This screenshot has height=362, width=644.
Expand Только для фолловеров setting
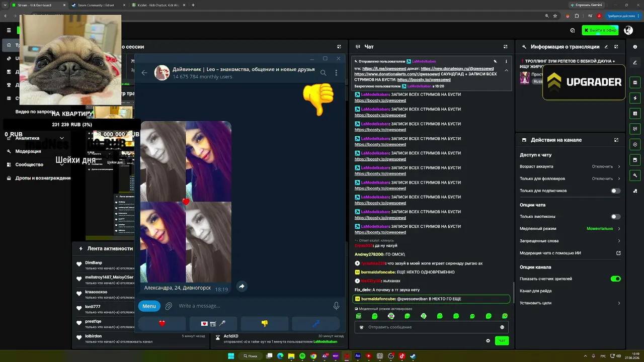570,178
